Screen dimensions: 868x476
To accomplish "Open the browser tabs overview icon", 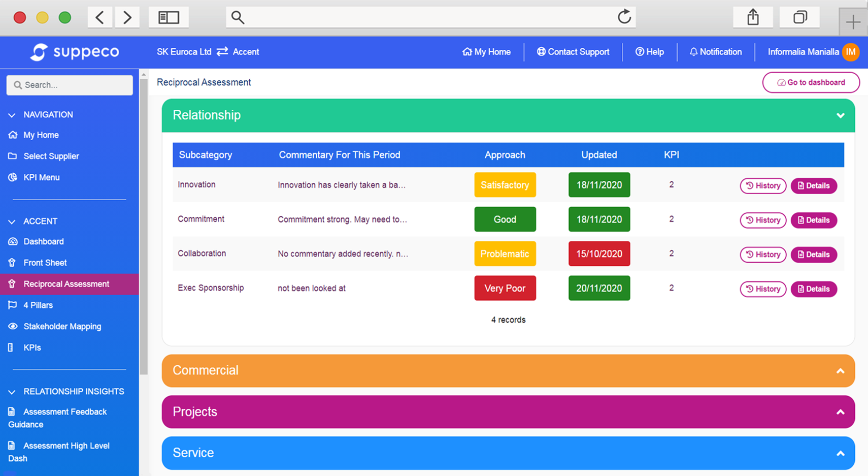I will click(x=800, y=17).
